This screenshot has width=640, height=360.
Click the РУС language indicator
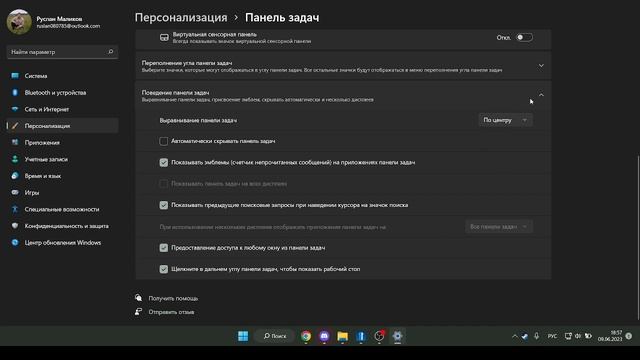click(x=552, y=336)
